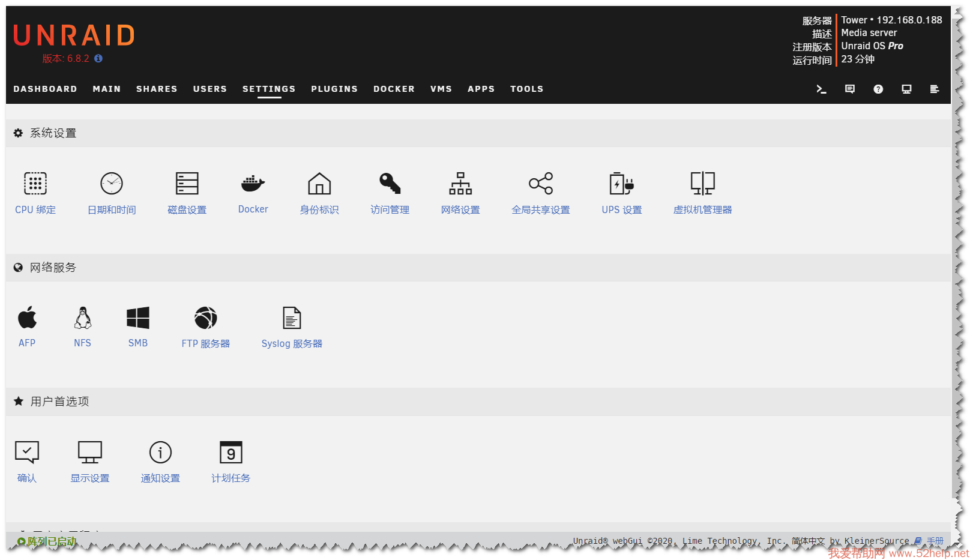The width and height of the screenshot is (973, 560).
Task: Click the version info icon beside 6.8.2
Action: (98, 58)
